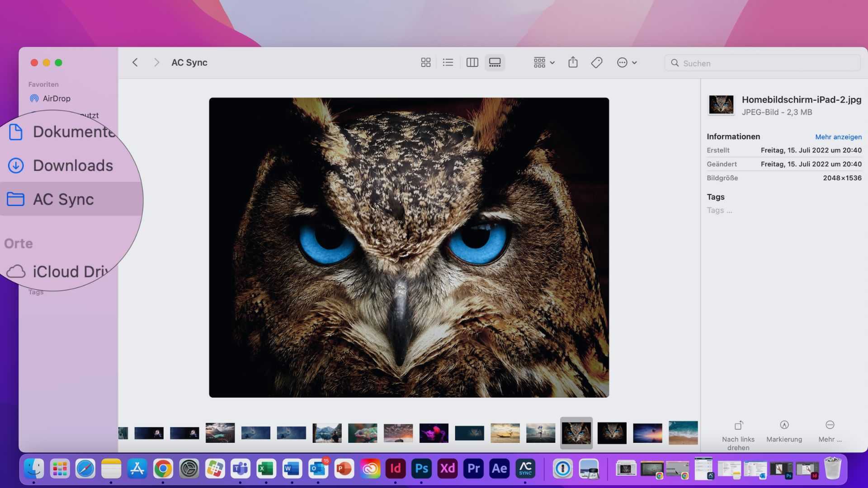Open the more actions ellipsis dropdown
This screenshot has width=868, height=488.
click(x=627, y=63)
